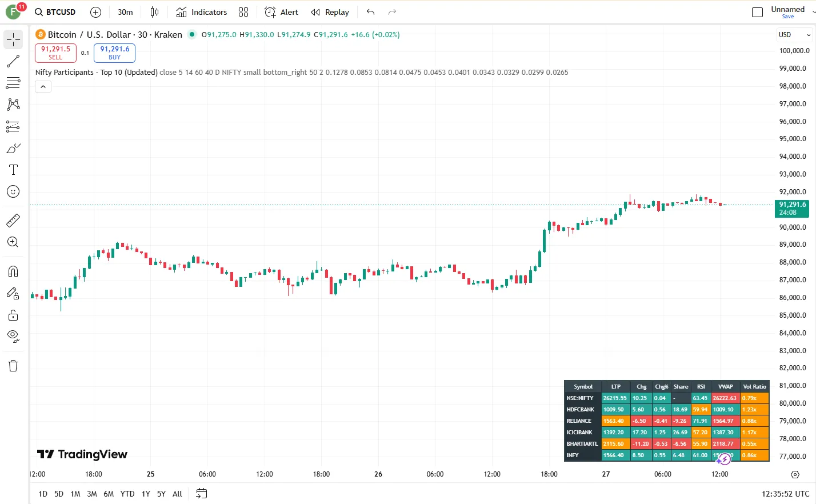Click the Nifty Participants indicator legend title

[x=97, y=72]
